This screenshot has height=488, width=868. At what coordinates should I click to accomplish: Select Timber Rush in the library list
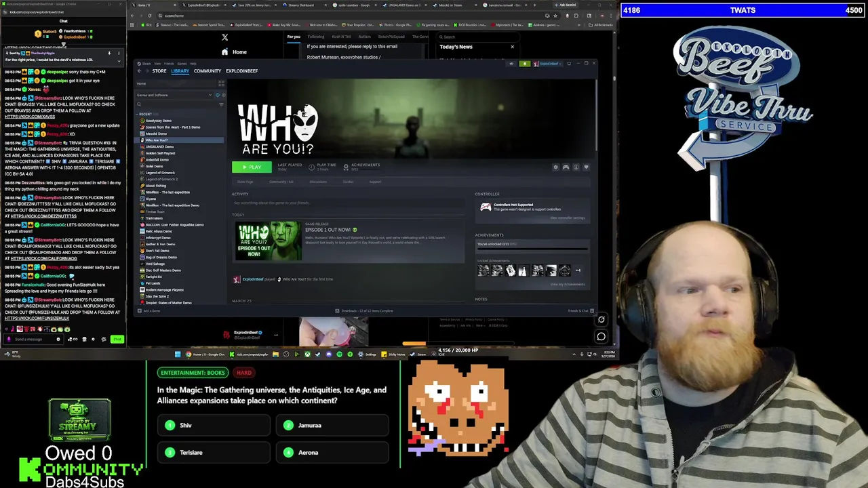(x=155, y=211)
